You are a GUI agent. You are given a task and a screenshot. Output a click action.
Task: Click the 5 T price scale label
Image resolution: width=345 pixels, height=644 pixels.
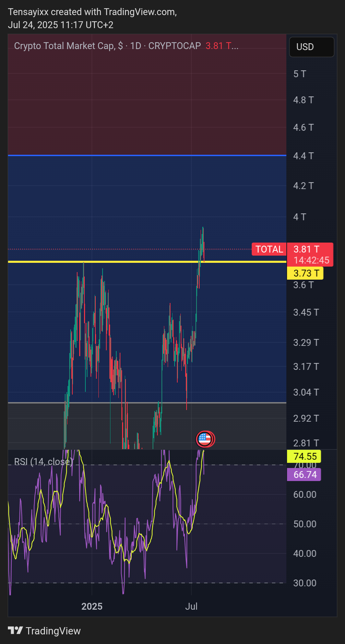point(300,74)
